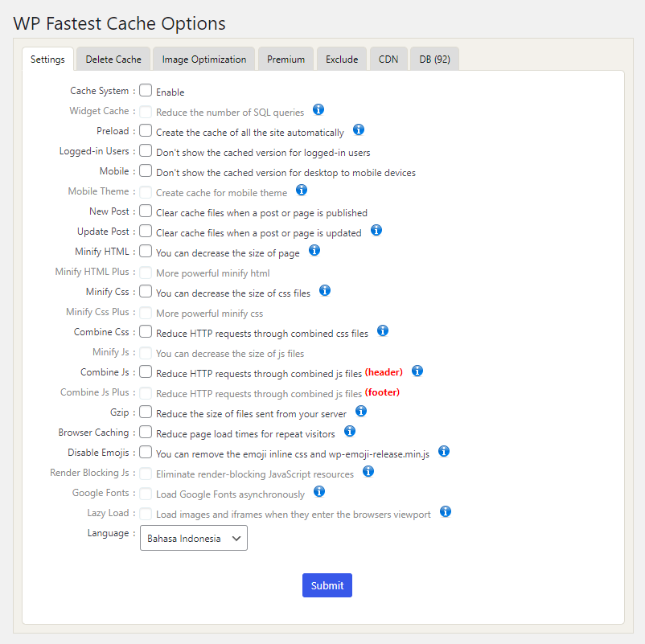Click the disabled Widget Cache checkbox
Viewport: 645px width, 644px height.
pyautogui.click(x=146, y=112)
